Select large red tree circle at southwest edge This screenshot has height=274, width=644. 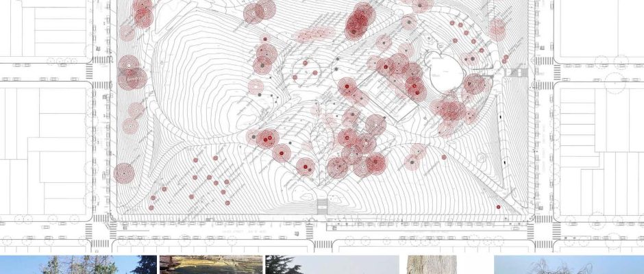124,173
